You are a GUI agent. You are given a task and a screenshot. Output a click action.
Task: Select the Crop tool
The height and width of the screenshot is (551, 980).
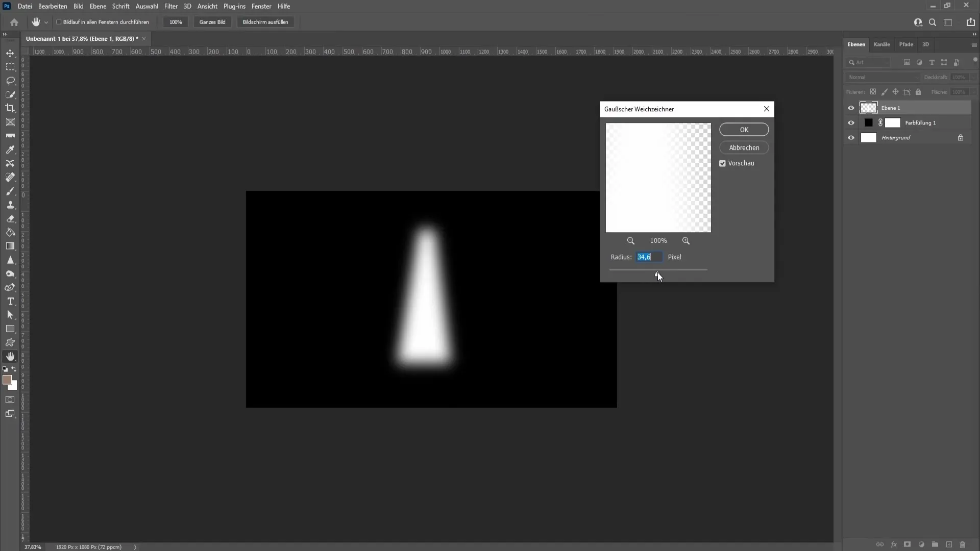tap(10, 108)
